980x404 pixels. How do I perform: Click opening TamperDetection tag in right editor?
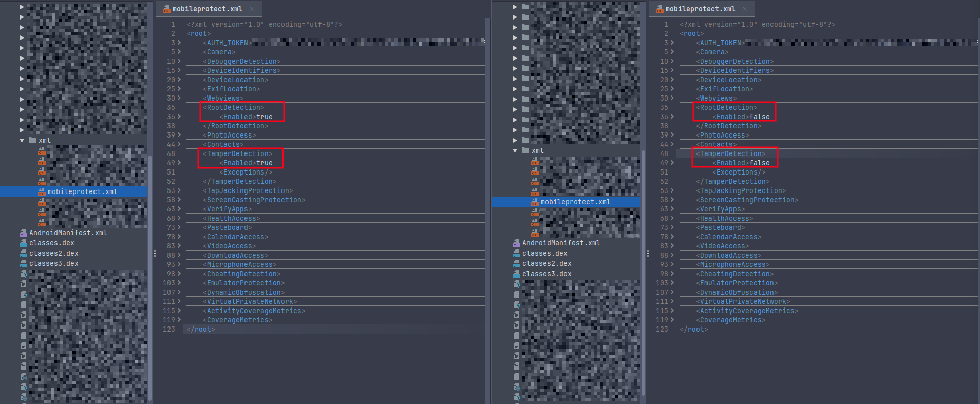[731, 153]
